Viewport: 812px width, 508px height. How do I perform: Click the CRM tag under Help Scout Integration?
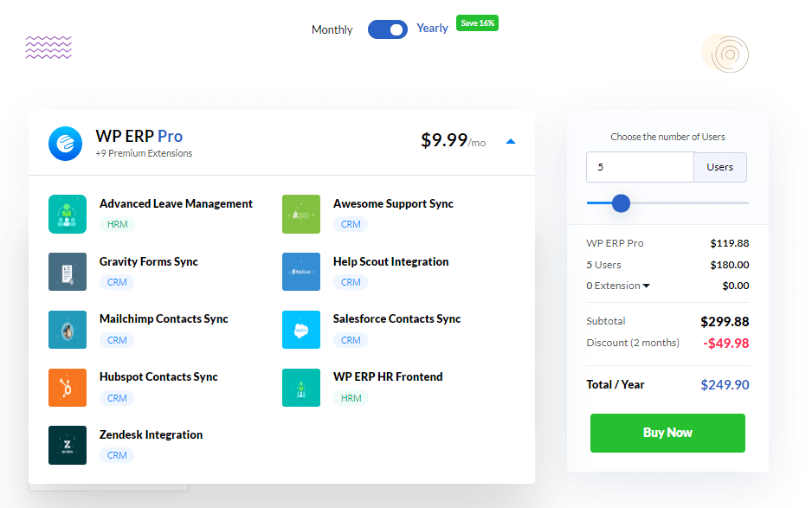[351, 282]
